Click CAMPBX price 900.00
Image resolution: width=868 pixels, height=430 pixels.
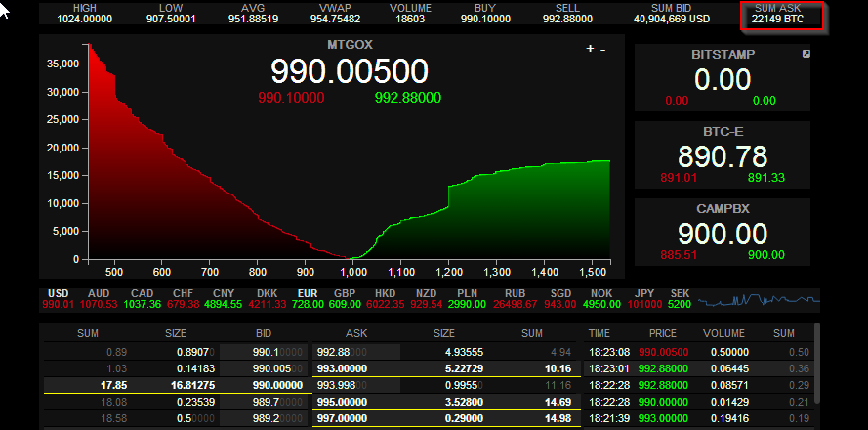pos(723,234)
